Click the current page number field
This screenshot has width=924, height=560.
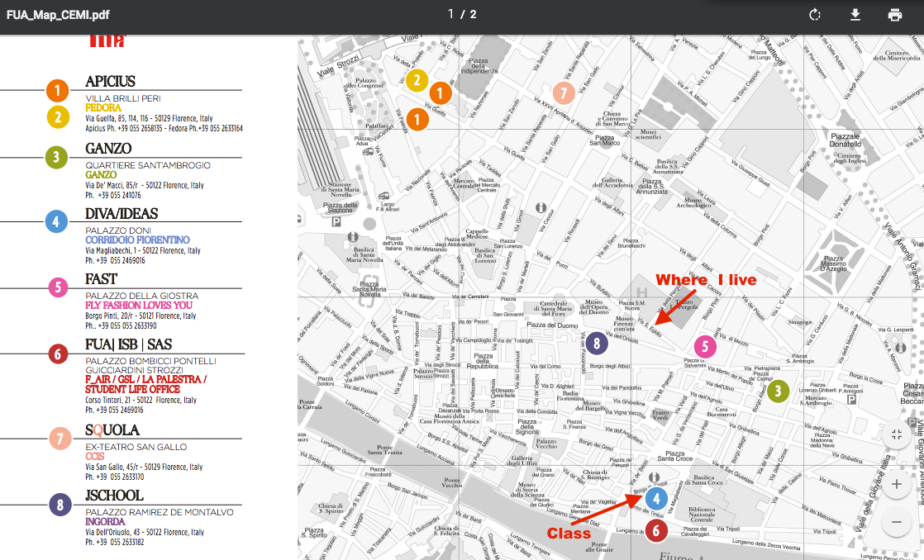450,14
